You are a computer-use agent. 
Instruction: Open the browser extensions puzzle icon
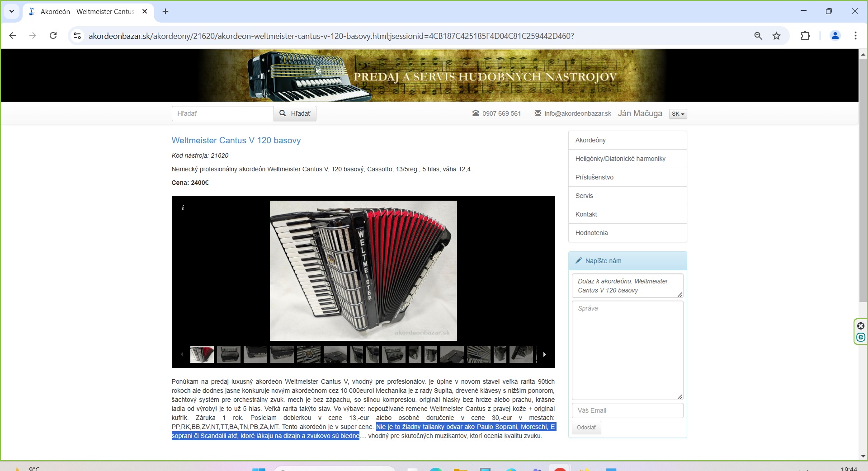coord(805,36)
